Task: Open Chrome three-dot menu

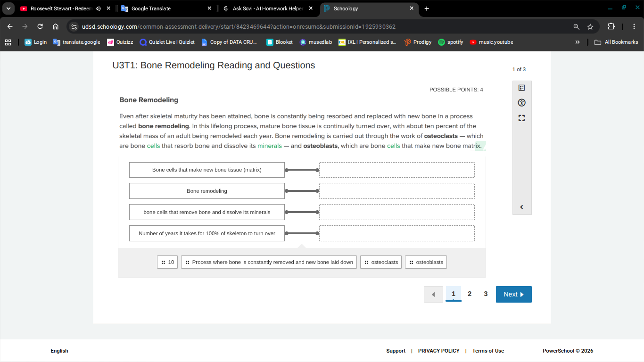Action: point(634,26)
